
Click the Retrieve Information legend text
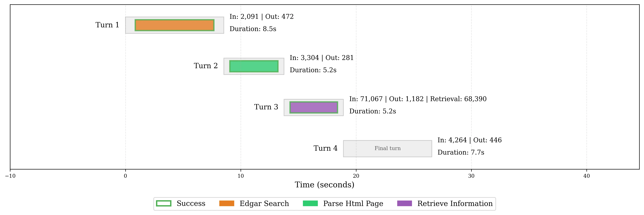(x=455, y=204)
